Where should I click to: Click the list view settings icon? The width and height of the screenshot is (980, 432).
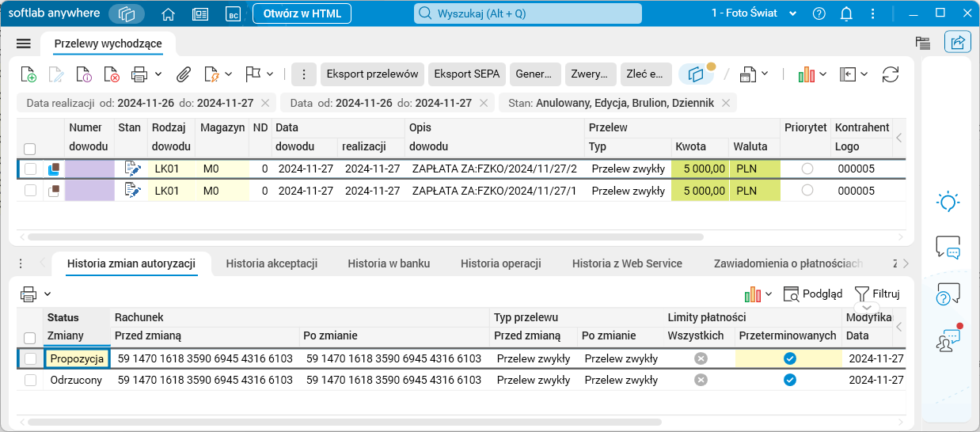922,43
